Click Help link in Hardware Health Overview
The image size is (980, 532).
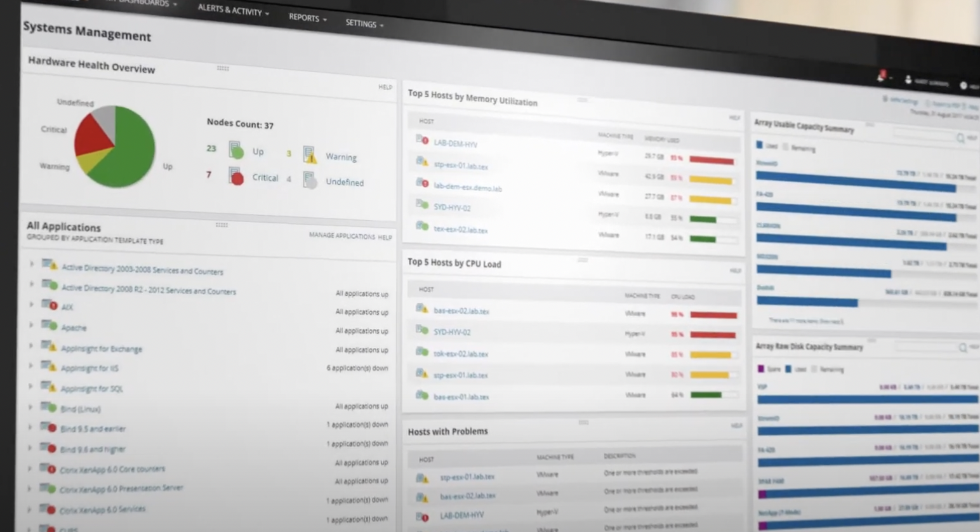(x=385, y=87)
